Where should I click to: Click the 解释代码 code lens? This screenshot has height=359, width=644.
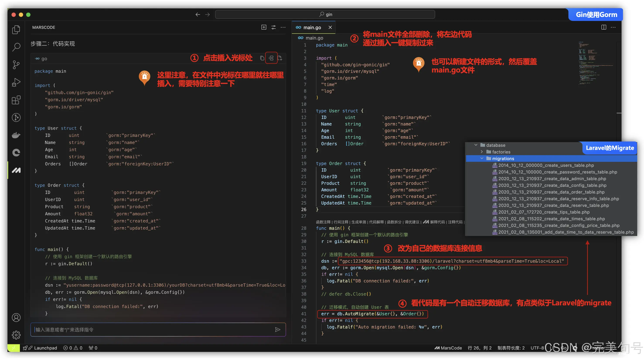click(x=437, y=222)
